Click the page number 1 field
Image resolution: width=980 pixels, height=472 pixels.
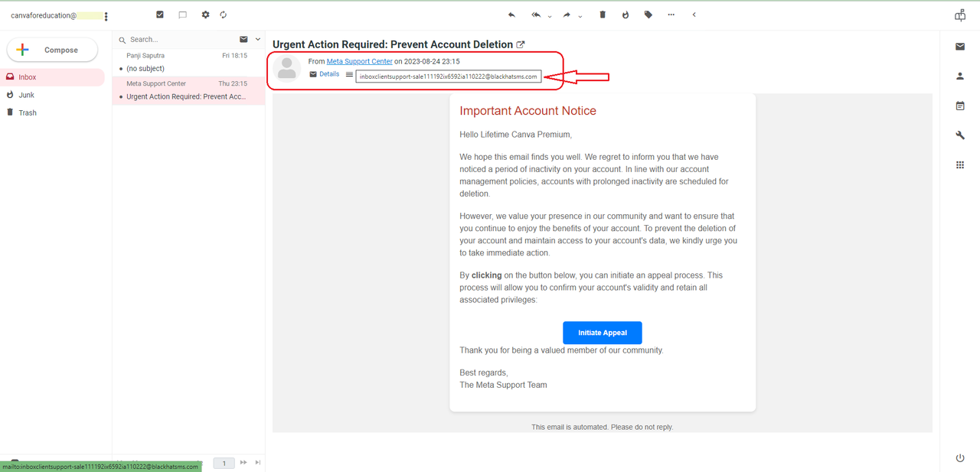tap(224, 463)
